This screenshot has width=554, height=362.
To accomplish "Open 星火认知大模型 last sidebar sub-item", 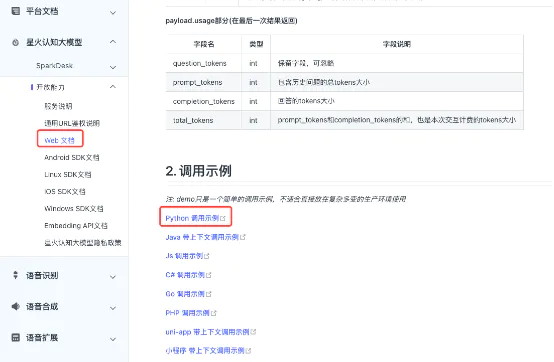I will tap(83, 243).
